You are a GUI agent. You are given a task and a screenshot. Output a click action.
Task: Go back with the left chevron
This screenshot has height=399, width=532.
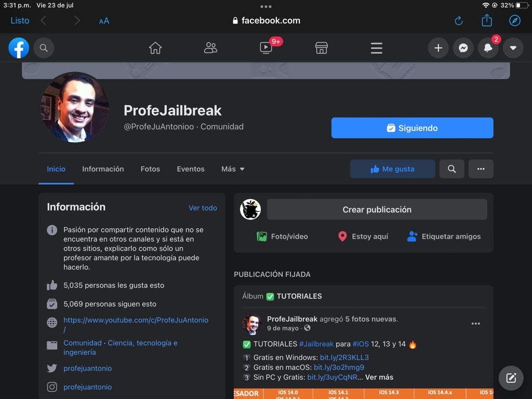[x=43, y=21]
